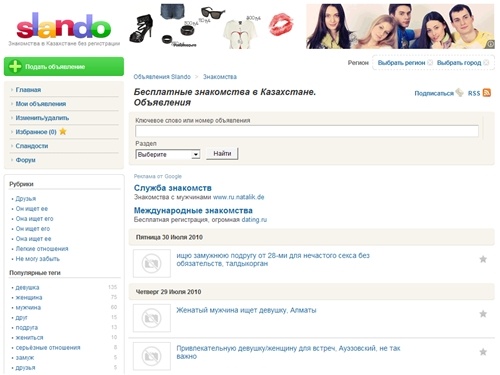Favorite the 'Женатый мужчина ищет девушку' ad star
The width and height of the screenshot is (500, 375).
tap(483, 314)
